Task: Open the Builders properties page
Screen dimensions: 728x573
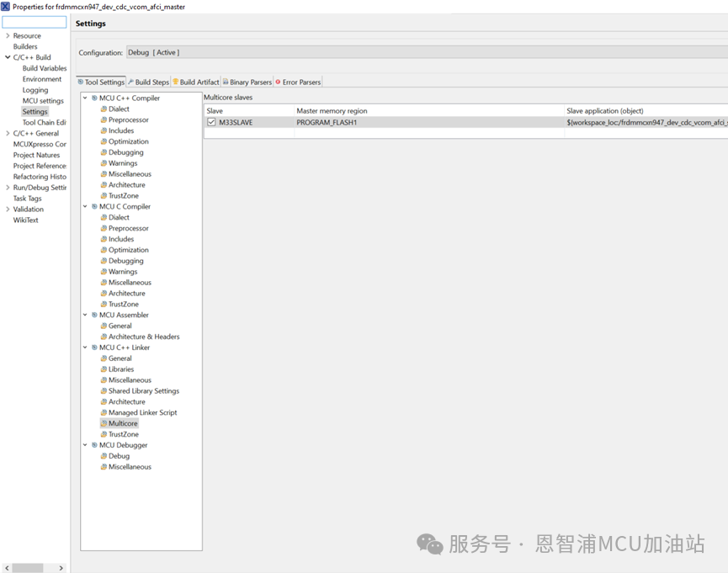Action: 25,46
